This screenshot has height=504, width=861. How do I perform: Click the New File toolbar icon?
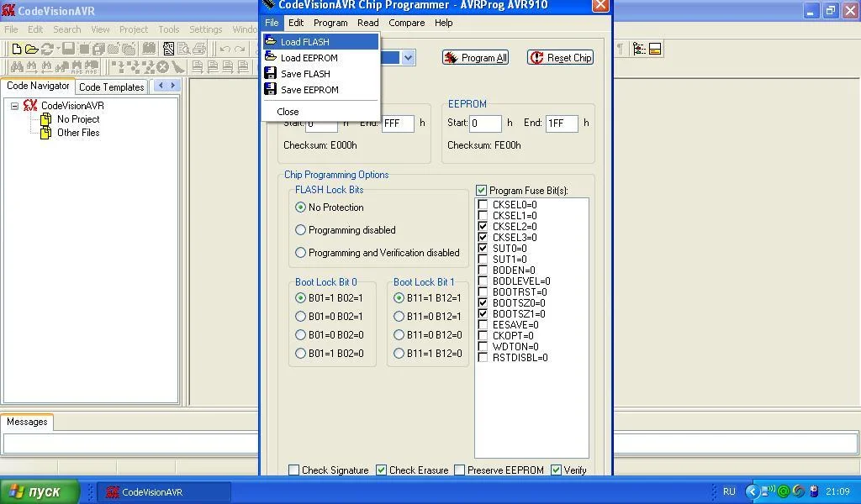[17, 49]
